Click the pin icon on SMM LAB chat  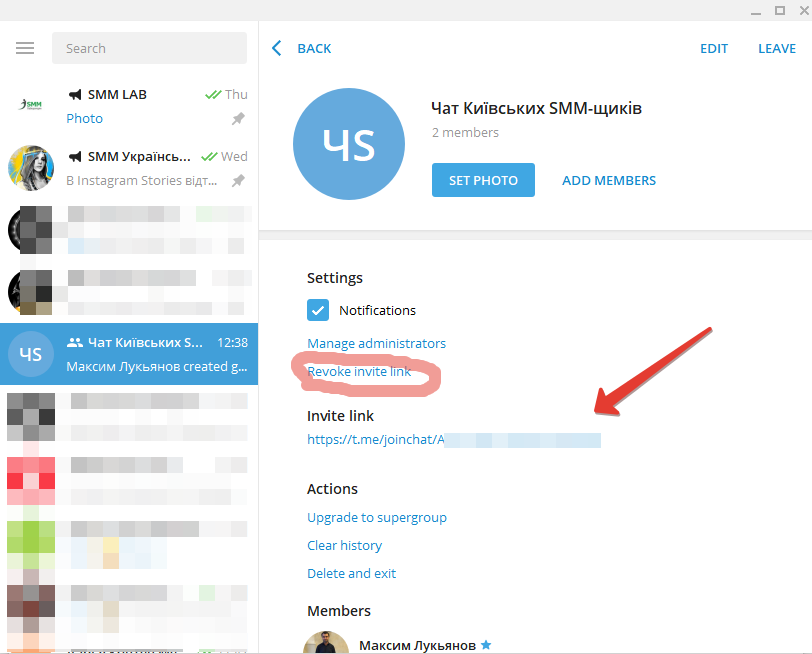click(x=238, y=119)
